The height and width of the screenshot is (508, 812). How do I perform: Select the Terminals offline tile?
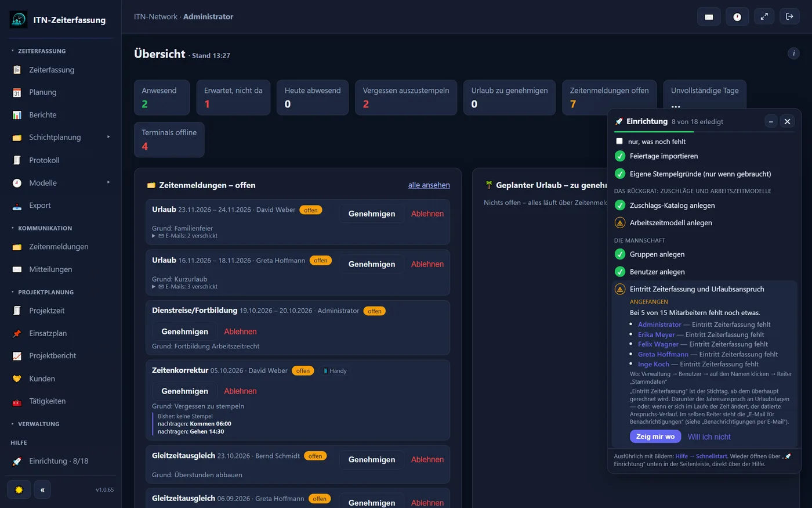click(169, 139)
